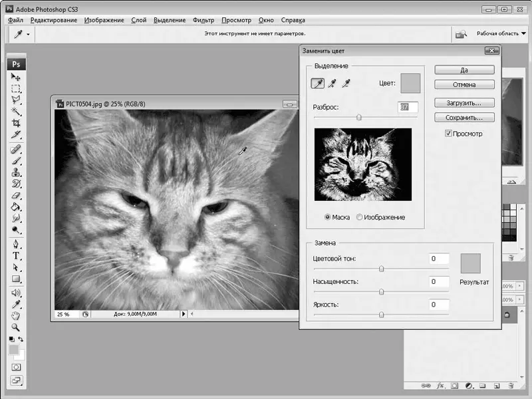Click the Swatches panel trash icon
Viewport: 532px width, 399px height.
point(511,258)
